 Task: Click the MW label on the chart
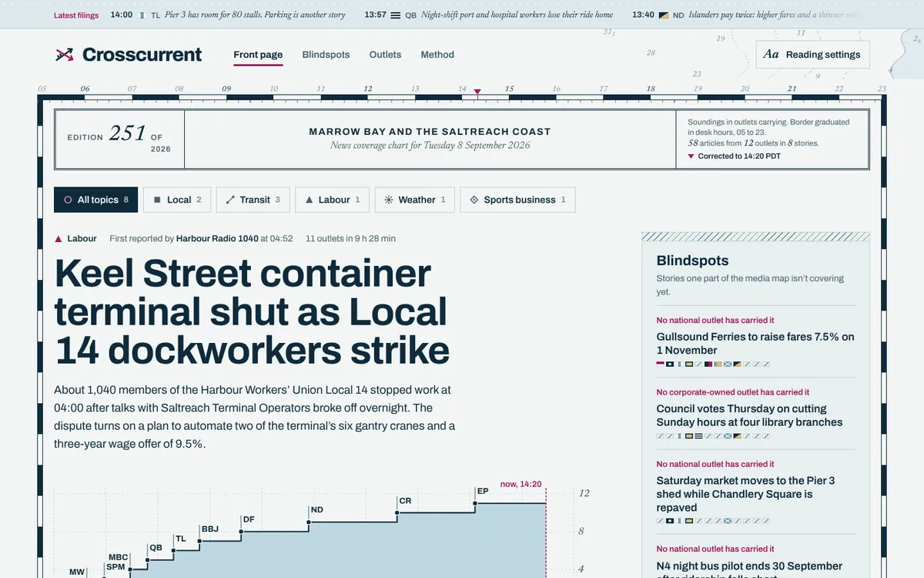[77, 572]
